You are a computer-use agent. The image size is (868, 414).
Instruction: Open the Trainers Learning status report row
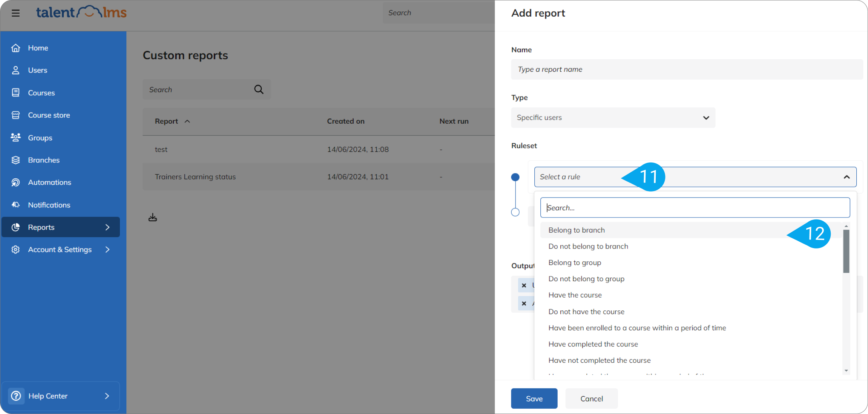(319, 177)
